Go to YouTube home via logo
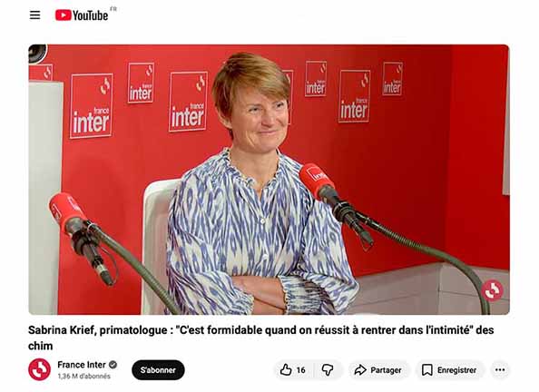The image size is (539, 392). (x=82, y=15)
